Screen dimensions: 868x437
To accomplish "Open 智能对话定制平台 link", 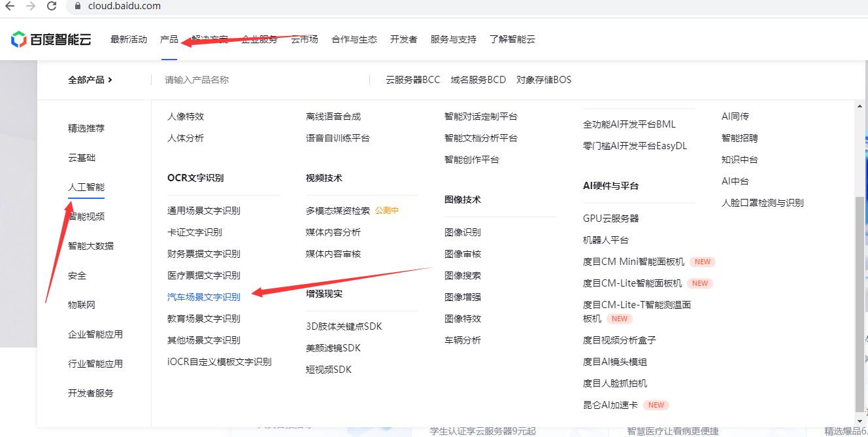I will pos(481,116).
